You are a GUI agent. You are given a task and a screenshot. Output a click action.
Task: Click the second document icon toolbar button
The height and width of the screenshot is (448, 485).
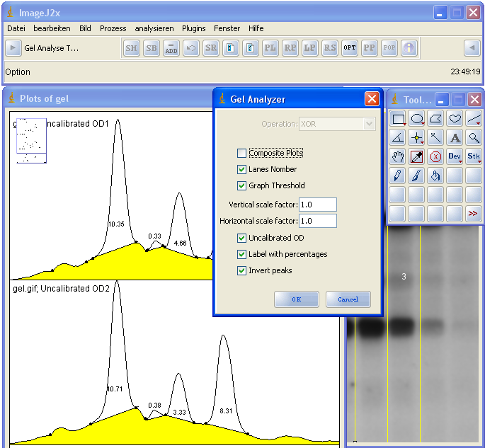(250, 48)
